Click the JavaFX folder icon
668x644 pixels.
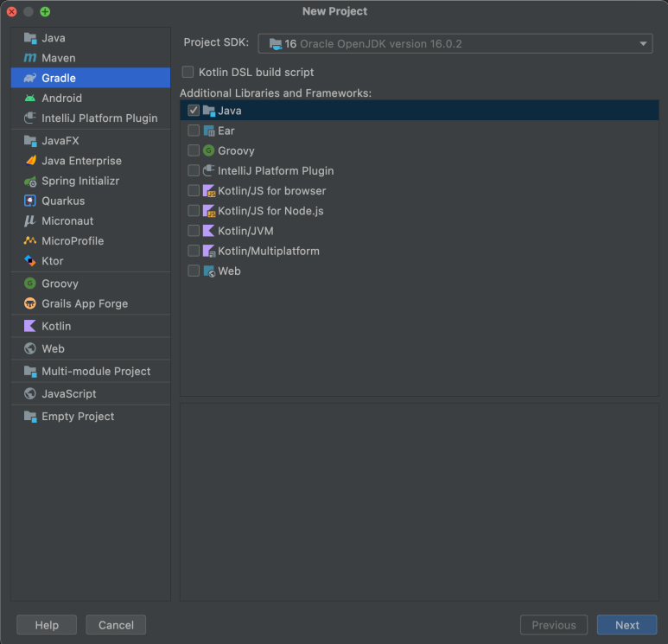[x=30, y=141]
